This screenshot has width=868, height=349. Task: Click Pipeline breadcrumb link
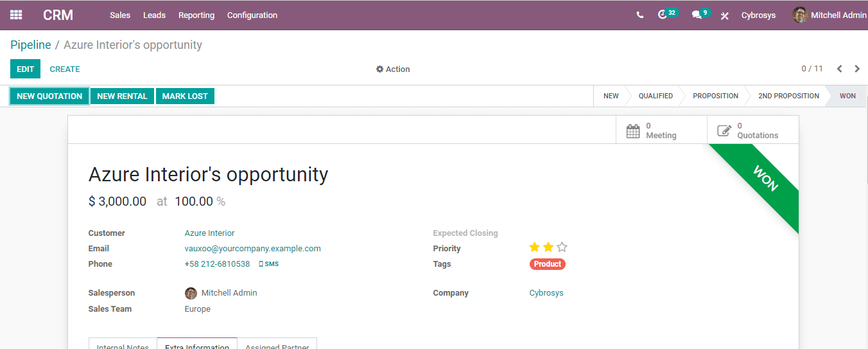(31, 45)
